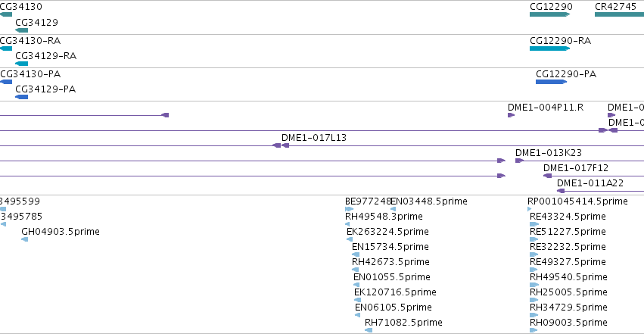Open the DME1-013K23 clone label
The image size is (644, 334).
pos(549,153)
